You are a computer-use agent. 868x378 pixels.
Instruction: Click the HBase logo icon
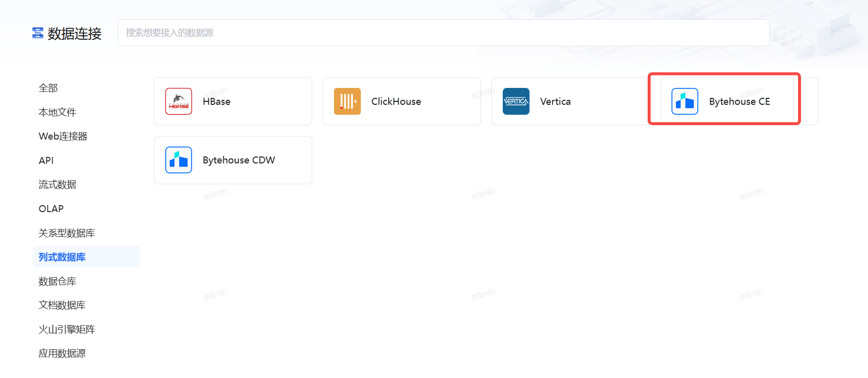coord(179,101)
